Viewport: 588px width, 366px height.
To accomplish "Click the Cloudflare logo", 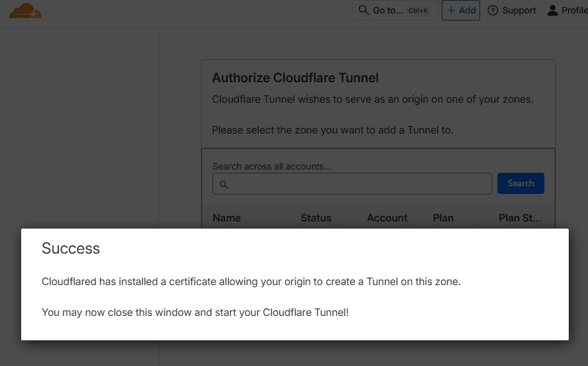I will (x=25, y=10).
